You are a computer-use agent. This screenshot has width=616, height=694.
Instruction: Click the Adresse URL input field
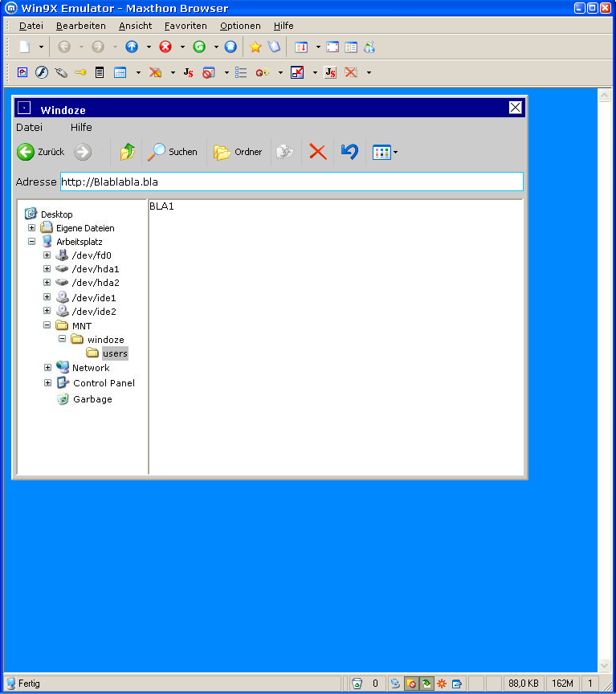(292, 182)
